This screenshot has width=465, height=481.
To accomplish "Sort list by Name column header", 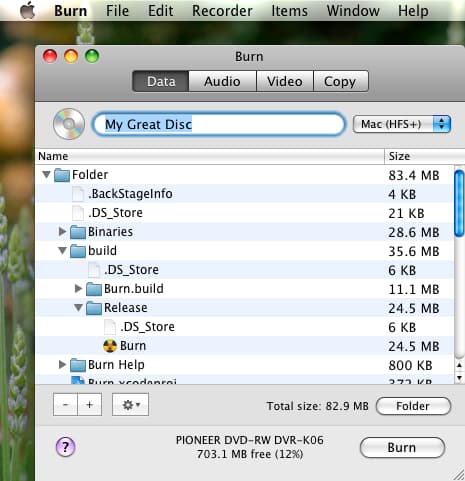I will coord(210,156).
